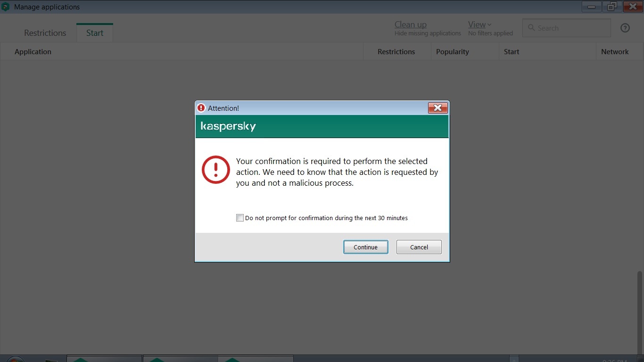Click the Continue button in the Attention dialog
Screen dimensions: 644x362
pyautogui.click(x=365, y=247)
